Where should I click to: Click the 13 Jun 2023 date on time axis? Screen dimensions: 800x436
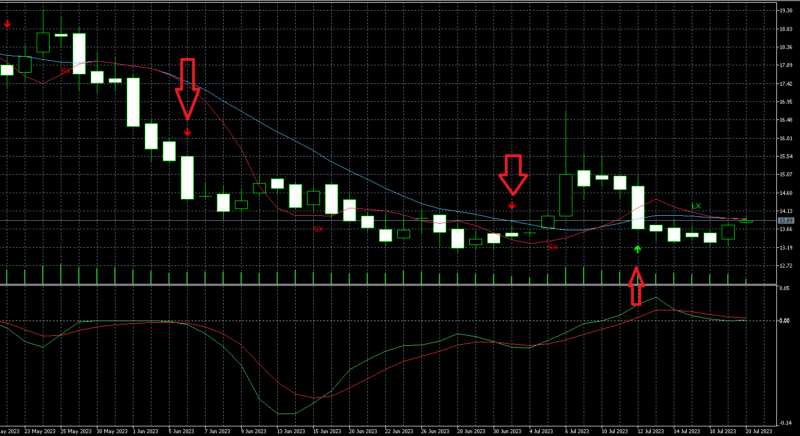[288, 430]
